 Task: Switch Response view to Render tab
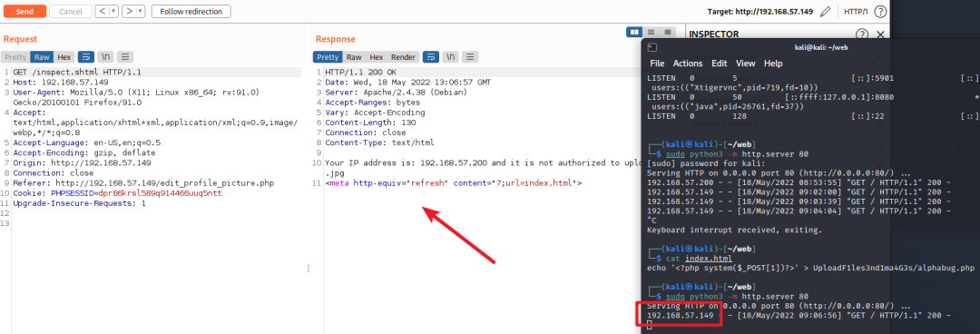coord(403,57)
